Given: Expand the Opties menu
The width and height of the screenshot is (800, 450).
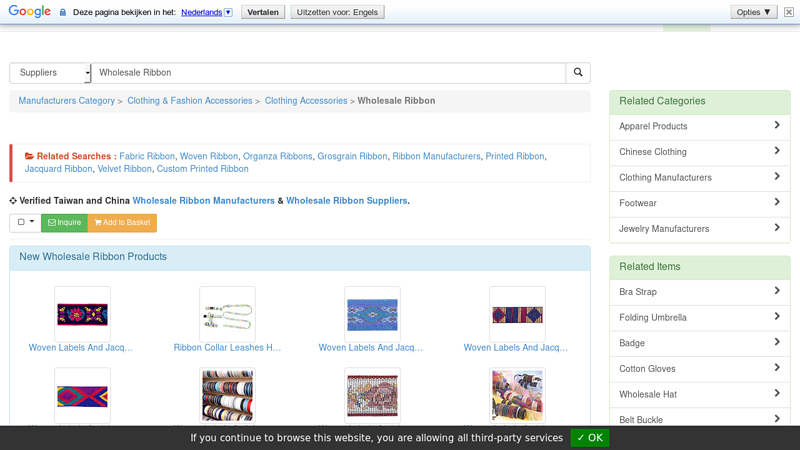Looking at the screenshot, I should click(752, 12).
